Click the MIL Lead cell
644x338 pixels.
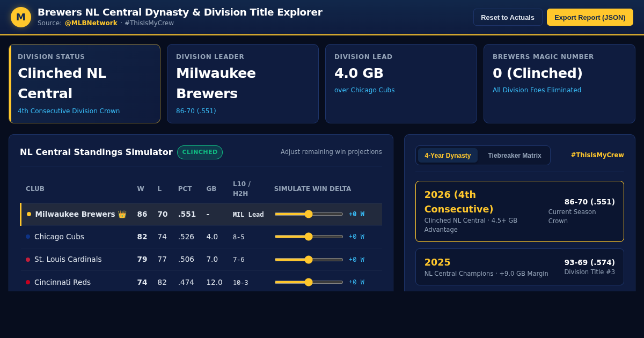(248, 214)
